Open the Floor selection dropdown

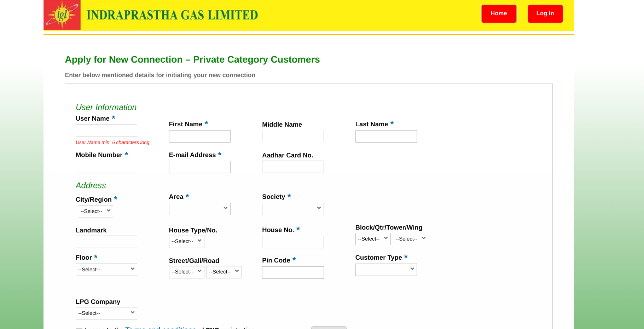pyautogui.click(x=106, y=270)
